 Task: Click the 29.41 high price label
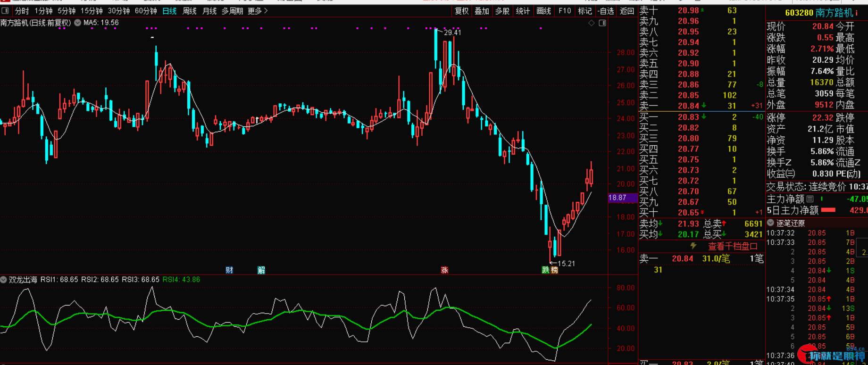[452, 33]
